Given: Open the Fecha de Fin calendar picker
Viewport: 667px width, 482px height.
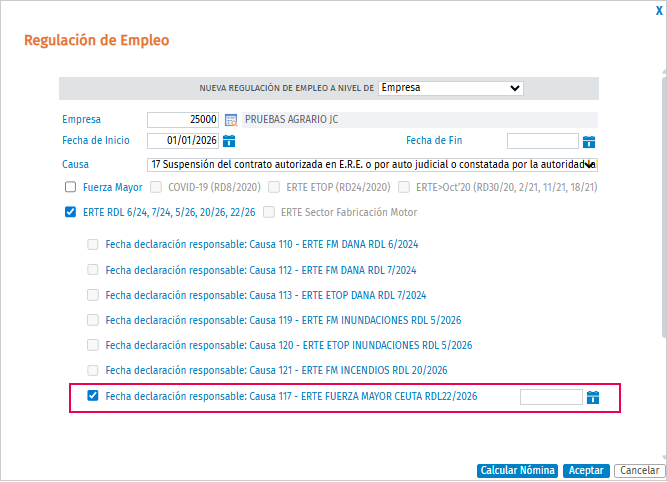Looking at the screenshot, I should pyautogui.click(x=589, y=142).
